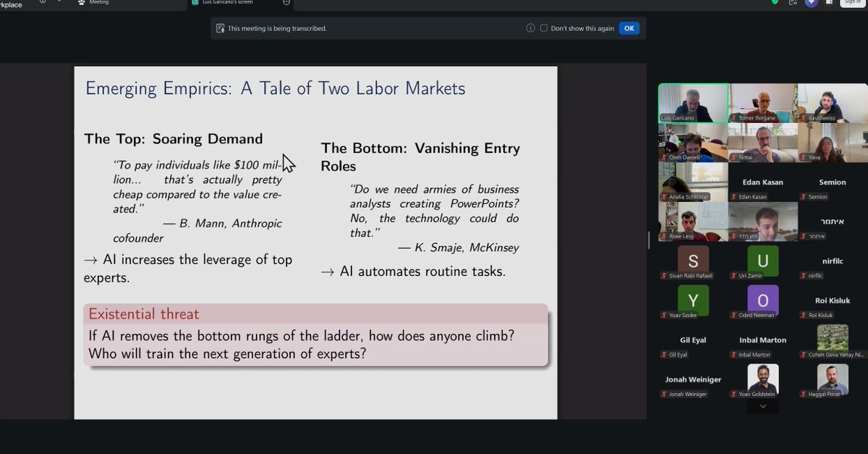Screen dimensions: 868x454
Task: Click the muted mic icon on Jonah Weiniger's label
Action: click(x=664, y=394)
